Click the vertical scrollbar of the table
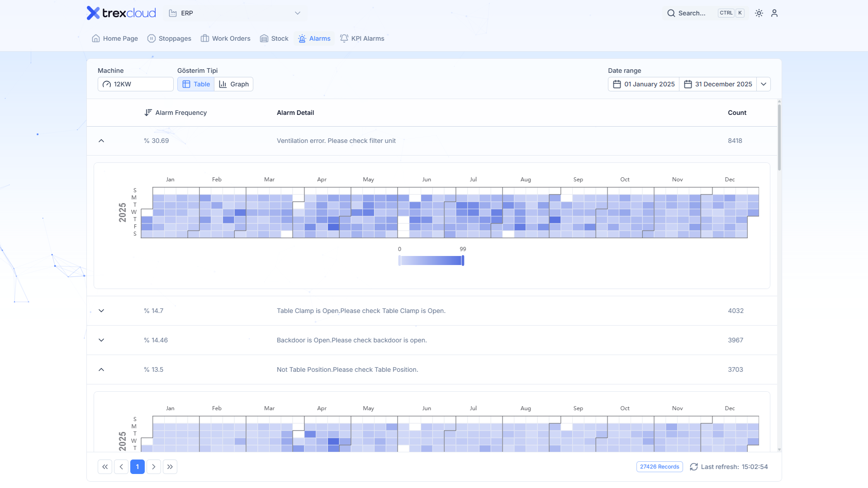This screenshot has height=488, width=868. pyautogui.click(x=779, y=137)
